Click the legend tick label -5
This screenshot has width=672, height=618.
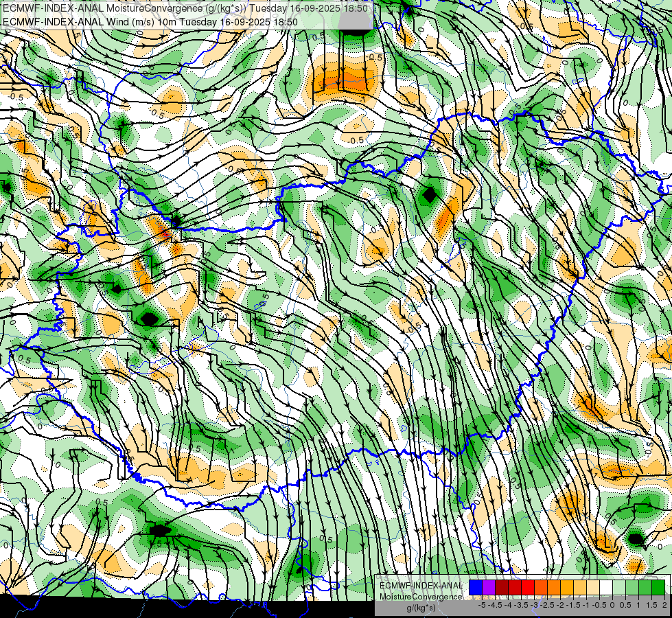pos(482,605)
